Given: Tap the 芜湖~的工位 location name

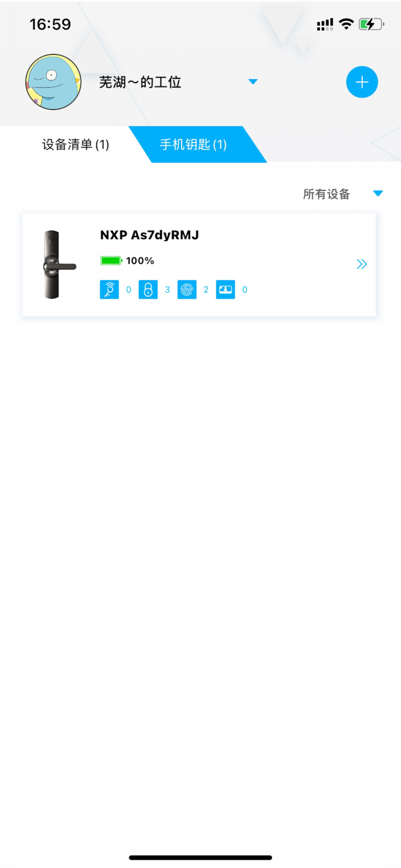Looking at the screenshot, I should point(140,82).
